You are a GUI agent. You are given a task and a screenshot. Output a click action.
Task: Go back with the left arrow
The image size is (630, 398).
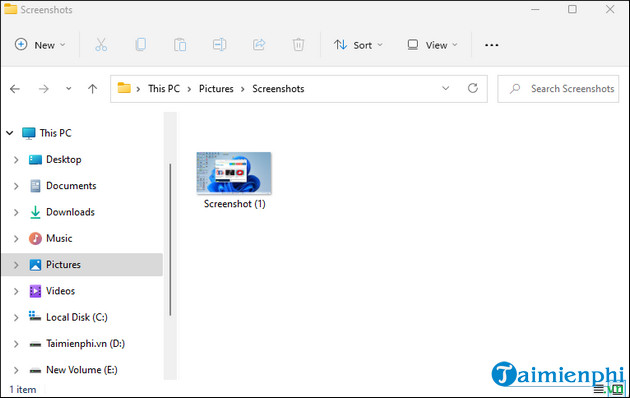15,89
